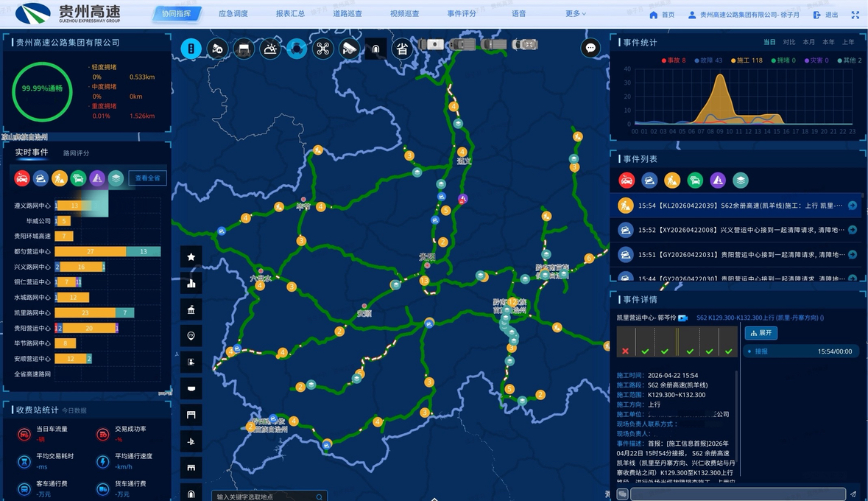Toggle the weather layer icon on map toolbar
This screenshot has height=501, width=868.
[270, 49]
